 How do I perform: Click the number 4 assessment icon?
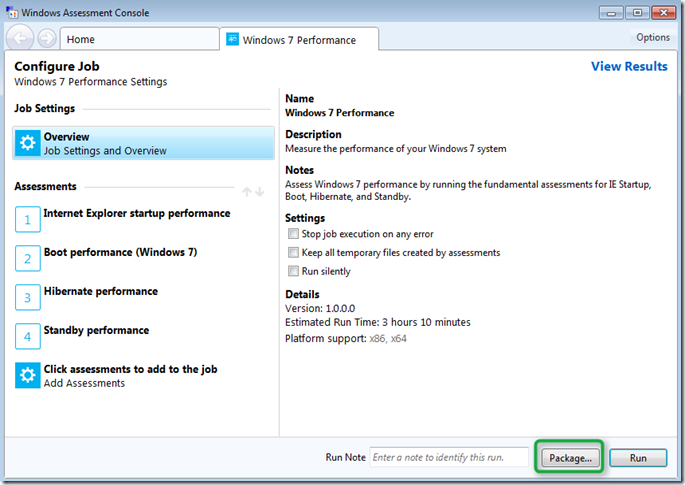pos(28,336)
